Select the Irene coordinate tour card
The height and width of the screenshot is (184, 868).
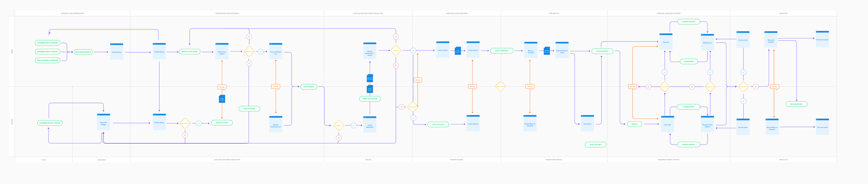276,51
